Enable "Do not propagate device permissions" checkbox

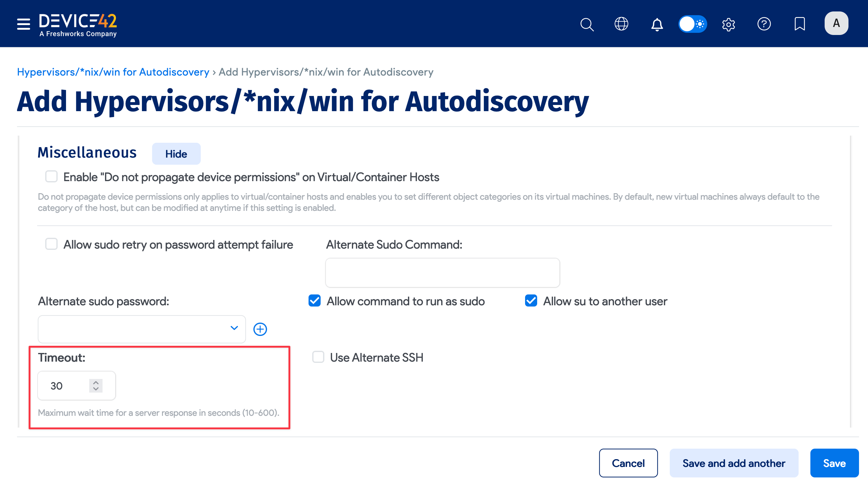(x=51, y=176)
